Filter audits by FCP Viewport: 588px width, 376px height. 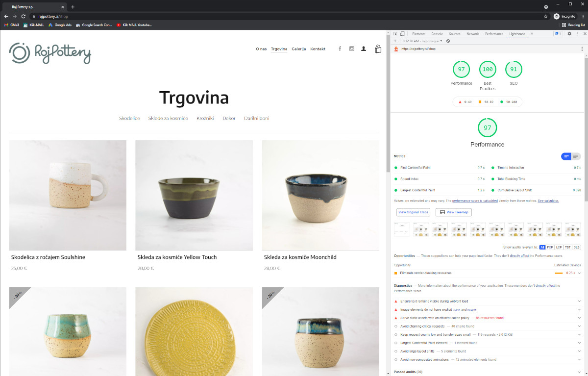(x=550, y=248)
